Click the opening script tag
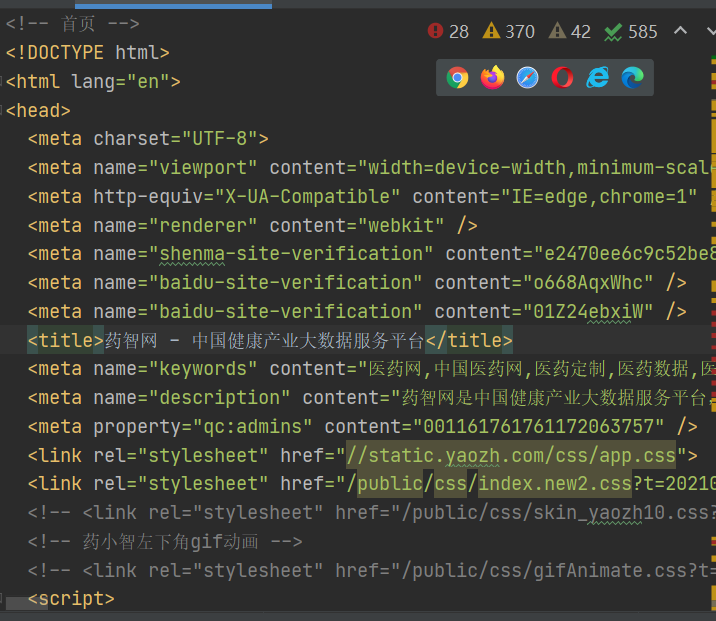 coord(71,598)
